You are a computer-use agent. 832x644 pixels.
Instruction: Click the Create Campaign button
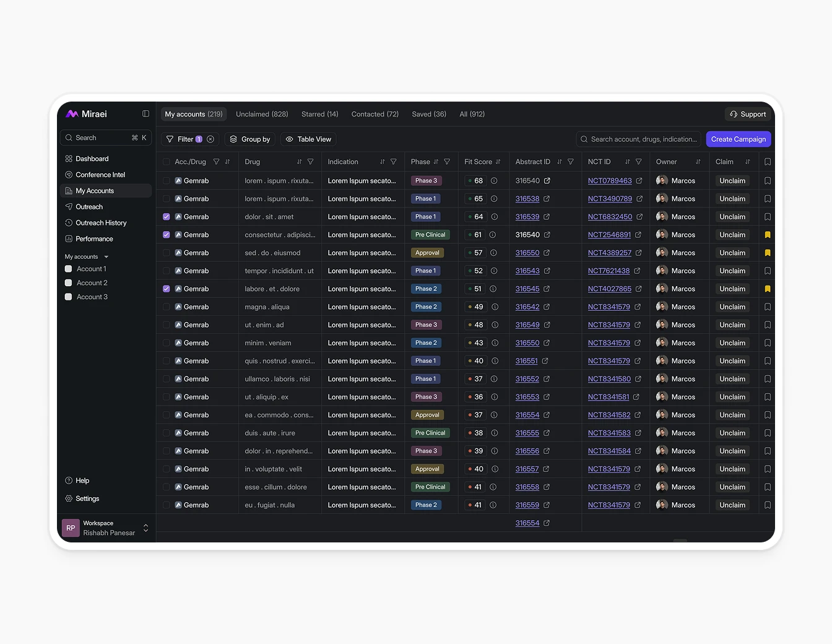click(x=738, y=139)
